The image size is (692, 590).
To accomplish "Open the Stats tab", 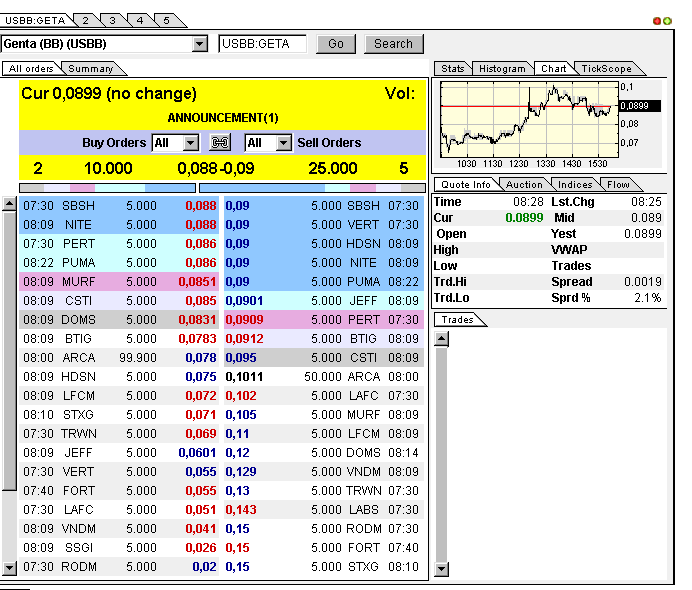I will pyautogui.click(x=453, y=68).
